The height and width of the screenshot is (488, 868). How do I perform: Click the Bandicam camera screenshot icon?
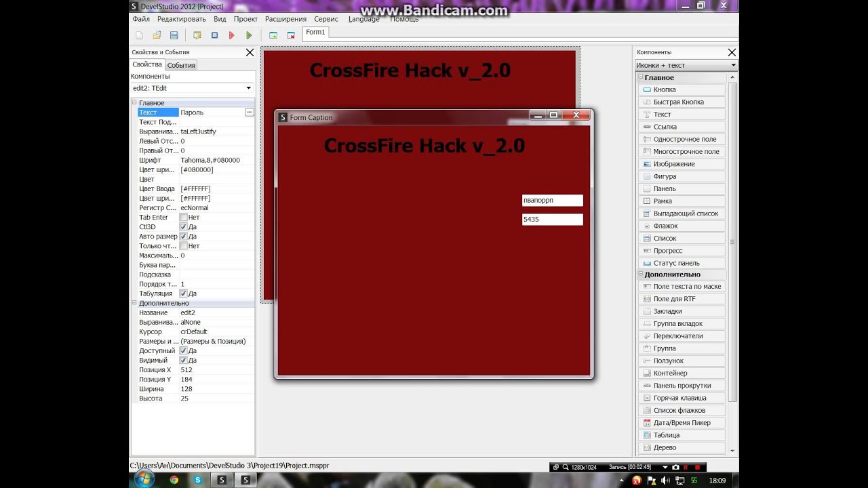[x=675, y=467]
